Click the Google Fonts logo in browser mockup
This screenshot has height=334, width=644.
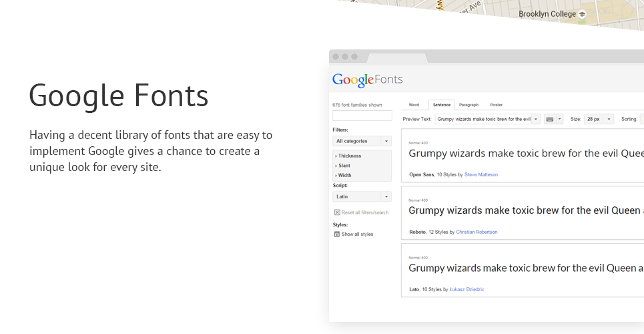pyautogui.click(x=368, y=79)
